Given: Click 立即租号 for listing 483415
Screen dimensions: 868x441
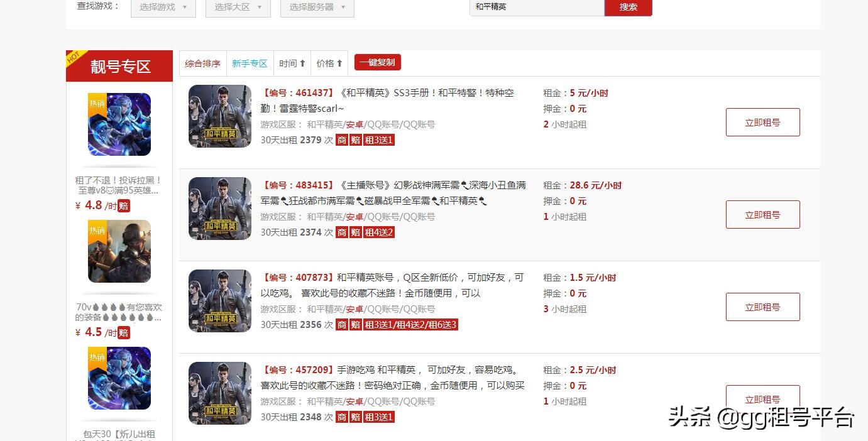Looking at the screenshot, I should click(x=762, y=214).
